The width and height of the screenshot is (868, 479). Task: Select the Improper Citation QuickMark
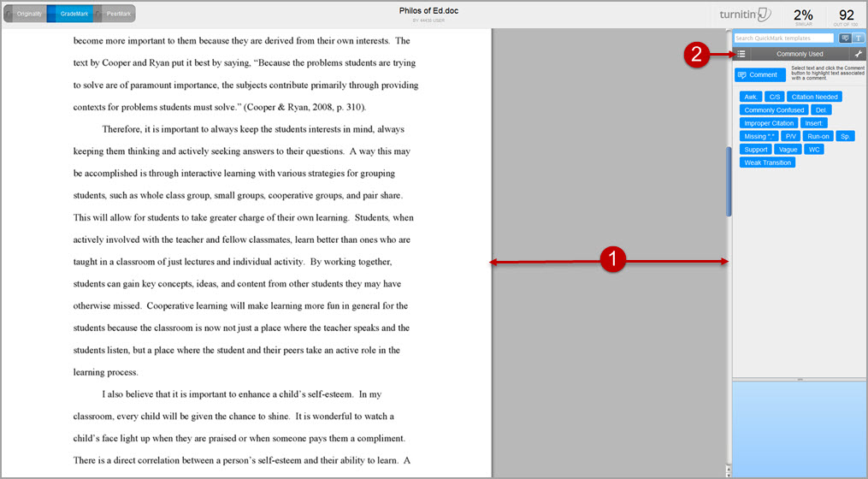pyautogui.click(x=769, y=123)
